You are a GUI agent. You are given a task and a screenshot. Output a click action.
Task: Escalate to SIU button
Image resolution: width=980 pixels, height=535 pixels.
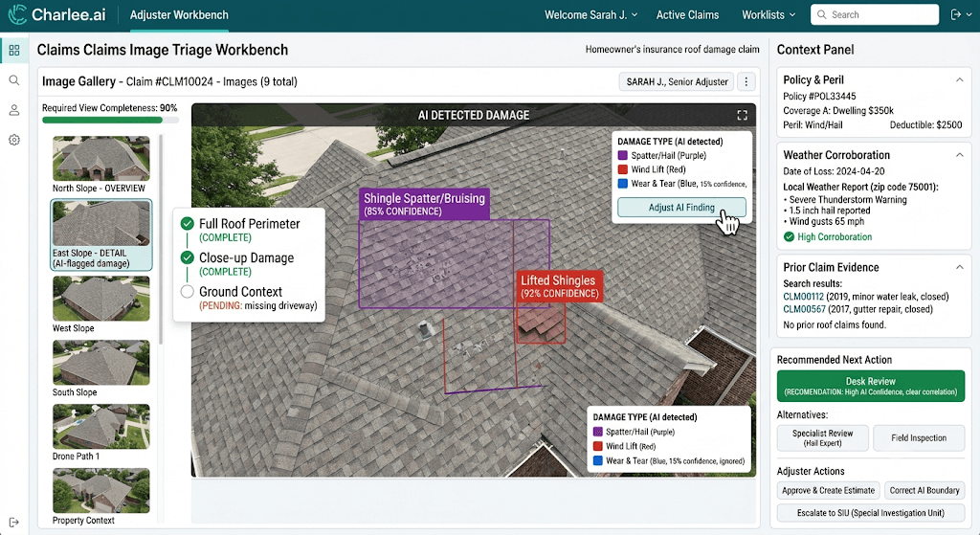(871, 513)
